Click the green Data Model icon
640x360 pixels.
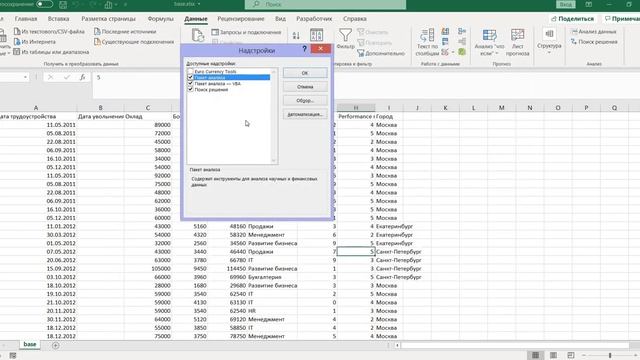[462, 52]
